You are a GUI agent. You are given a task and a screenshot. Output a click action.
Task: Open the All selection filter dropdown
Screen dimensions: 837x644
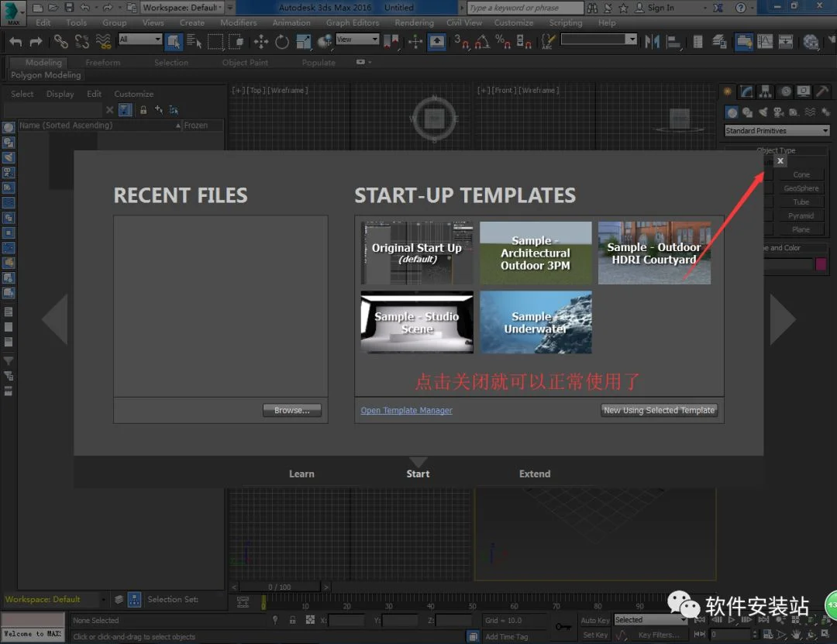coord(139,39)
